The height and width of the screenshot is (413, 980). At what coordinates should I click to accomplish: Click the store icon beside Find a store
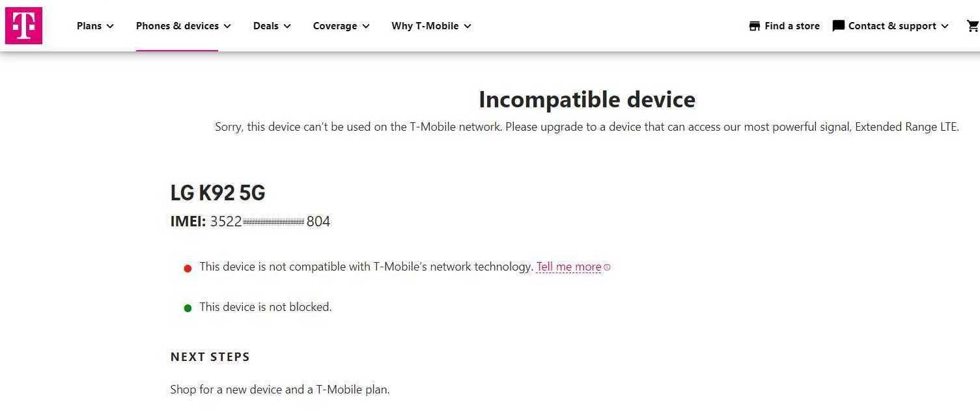click(x=755, y=26)
